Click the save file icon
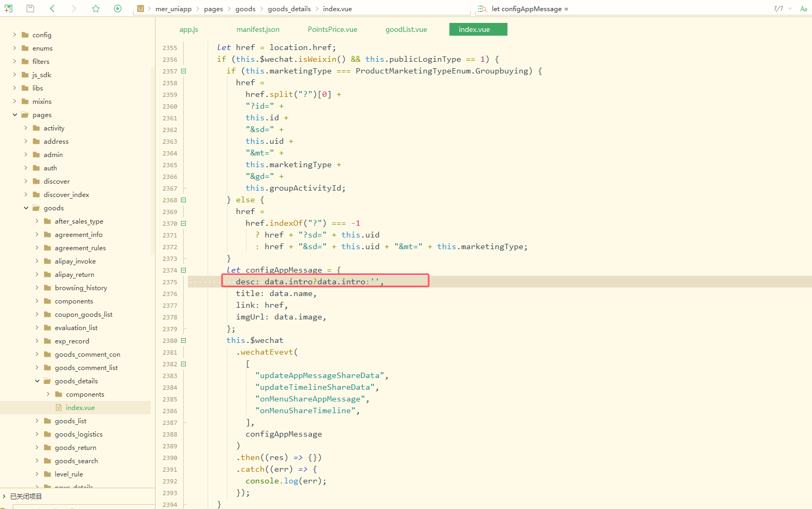812x509 pixels. tap(30, 9)
